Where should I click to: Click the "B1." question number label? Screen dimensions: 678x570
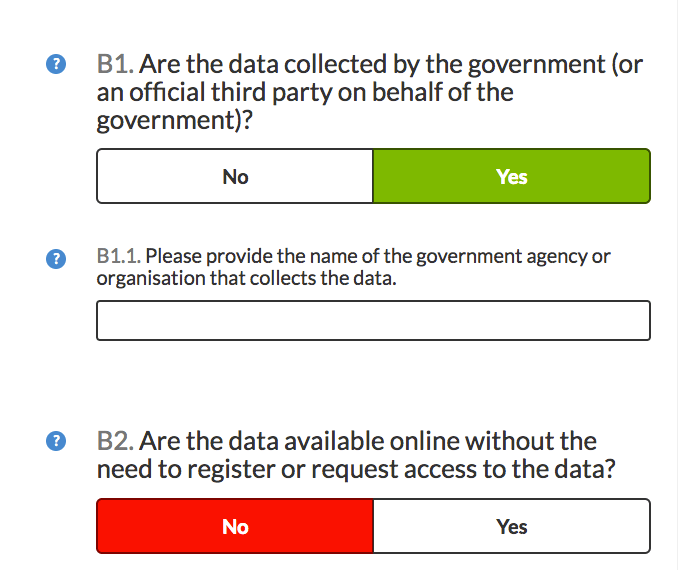115,66
